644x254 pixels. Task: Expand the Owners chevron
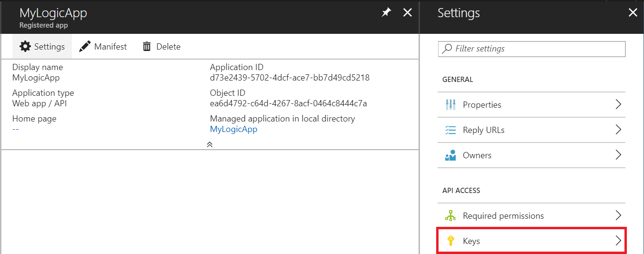(x=618, y=155)
